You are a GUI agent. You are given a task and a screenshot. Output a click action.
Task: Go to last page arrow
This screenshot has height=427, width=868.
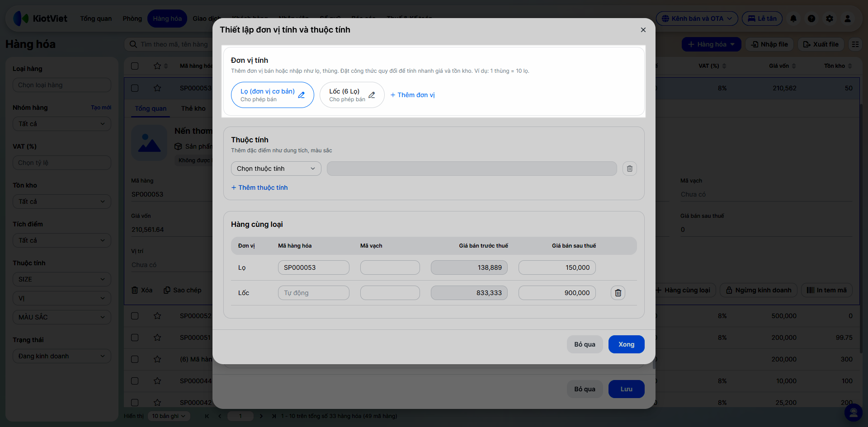[274, 416]
